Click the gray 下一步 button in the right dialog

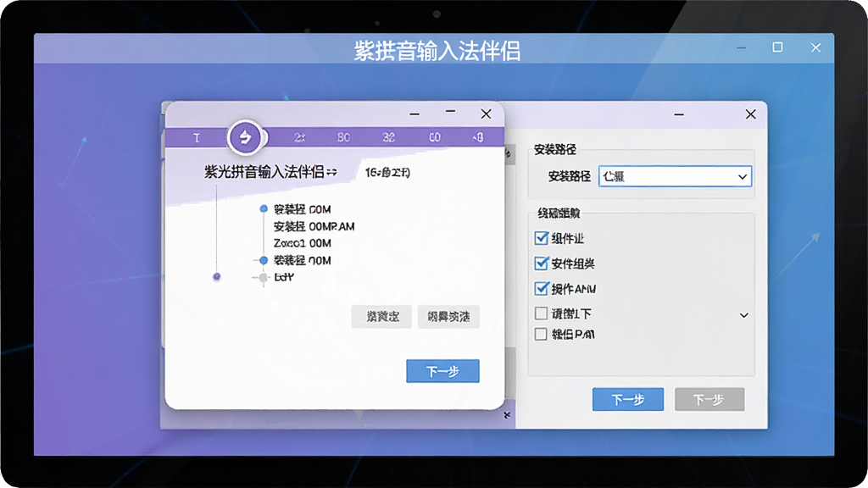(709, 400)
